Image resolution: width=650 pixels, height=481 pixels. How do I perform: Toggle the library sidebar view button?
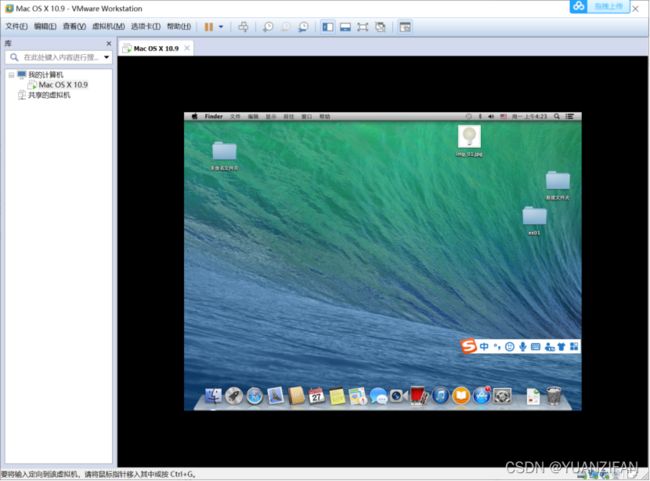click(327, 27)
